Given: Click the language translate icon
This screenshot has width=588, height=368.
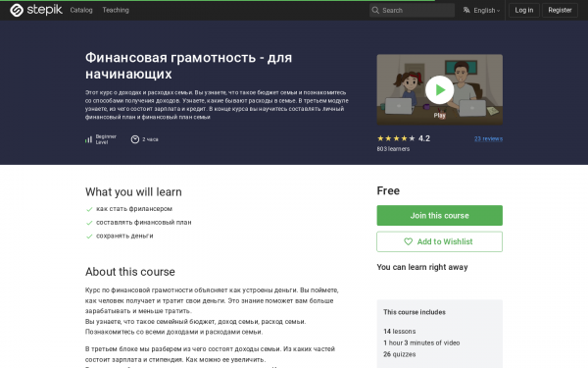Looking at the screenshot, I should [466, 10].
